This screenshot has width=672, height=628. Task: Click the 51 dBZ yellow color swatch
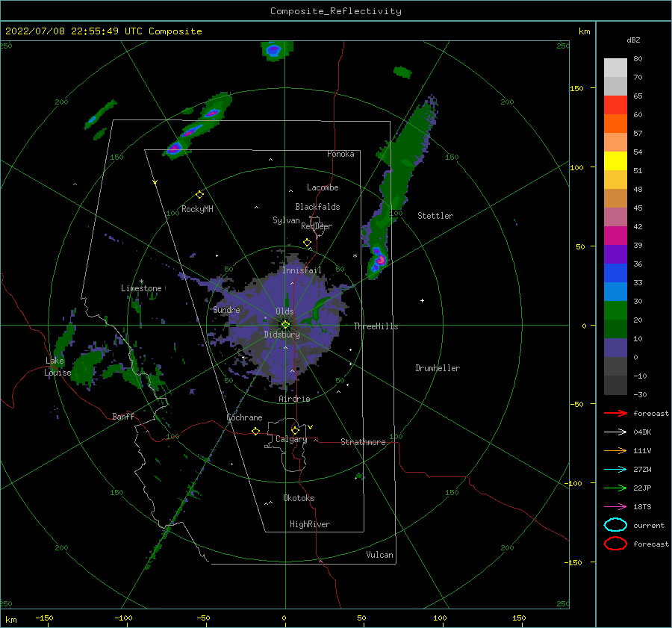coord(615,161)
